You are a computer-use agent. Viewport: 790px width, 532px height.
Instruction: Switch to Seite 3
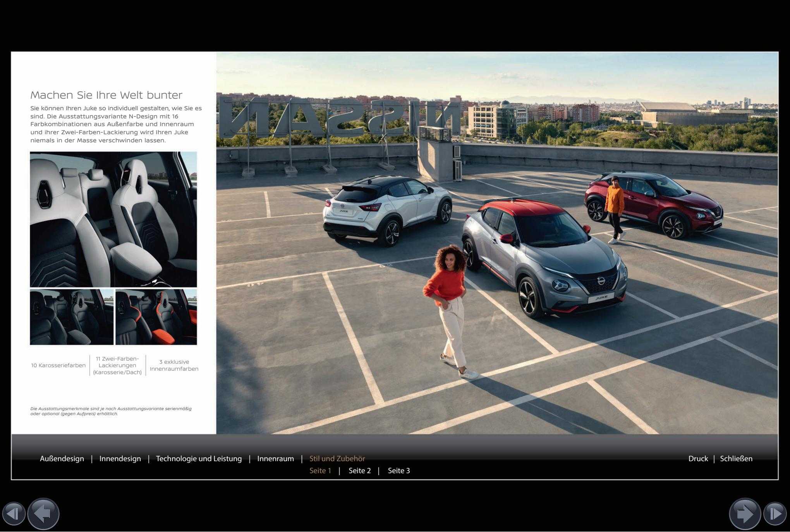(399, 470)
